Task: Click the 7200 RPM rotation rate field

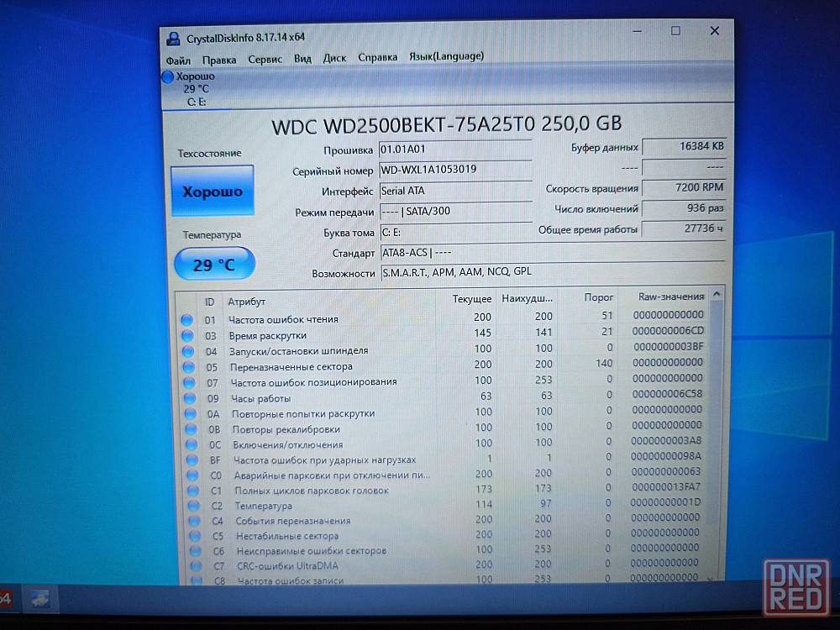Action: point(684,187)
